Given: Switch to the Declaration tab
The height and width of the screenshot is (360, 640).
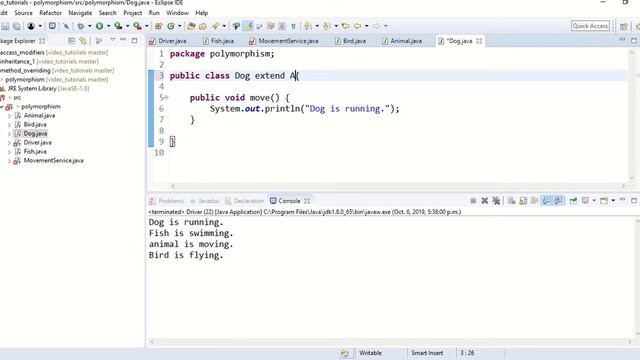Looking at the screenshot, I should click(244, 201).
